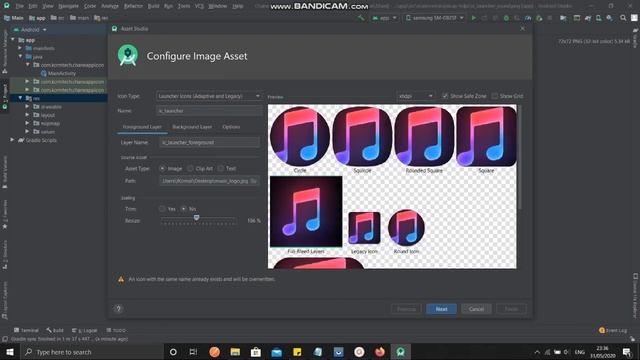The height and width of the screenshot is (360, 640).
Task: Toggle Show Safe Zone checkbox
Action: pyautogui.click(x=445, y=96)
